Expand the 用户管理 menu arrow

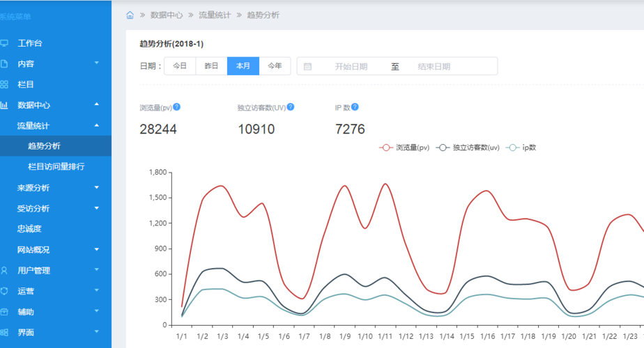tap(97, 269)
